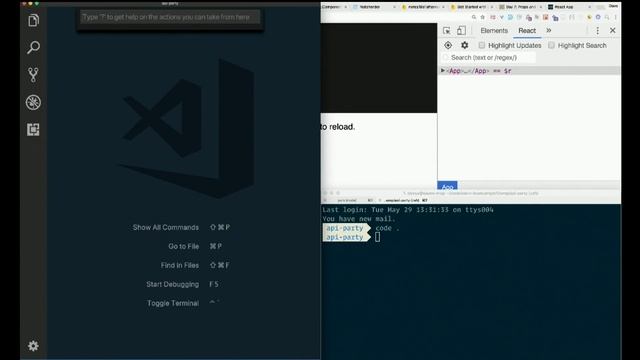This screenshot has height=360, width=640.
Task: Toggle the device toolbar icon in DevTools
Action: [461, 31]
